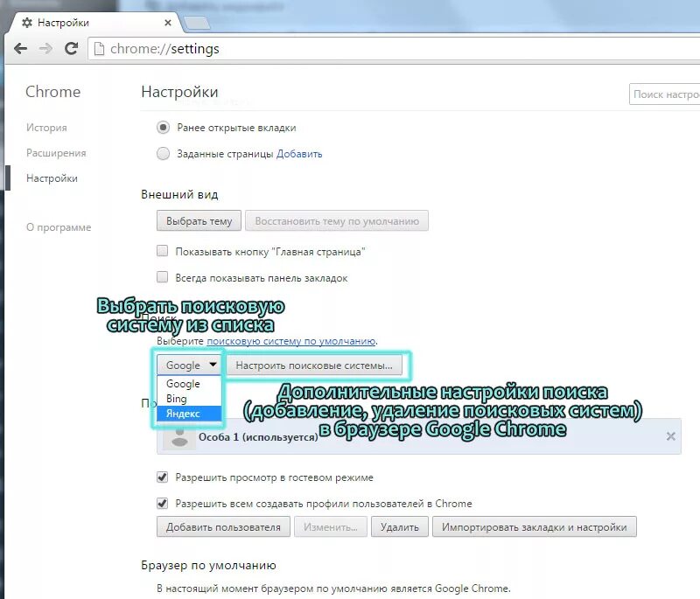Click the chrome://settings address bar
700x599 pixels.
pos(393,49)
